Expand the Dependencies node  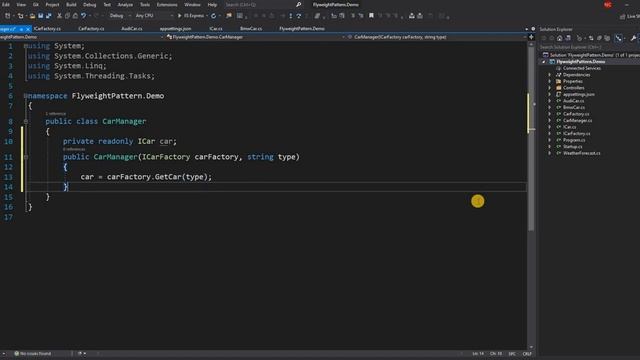click(549, 75)
